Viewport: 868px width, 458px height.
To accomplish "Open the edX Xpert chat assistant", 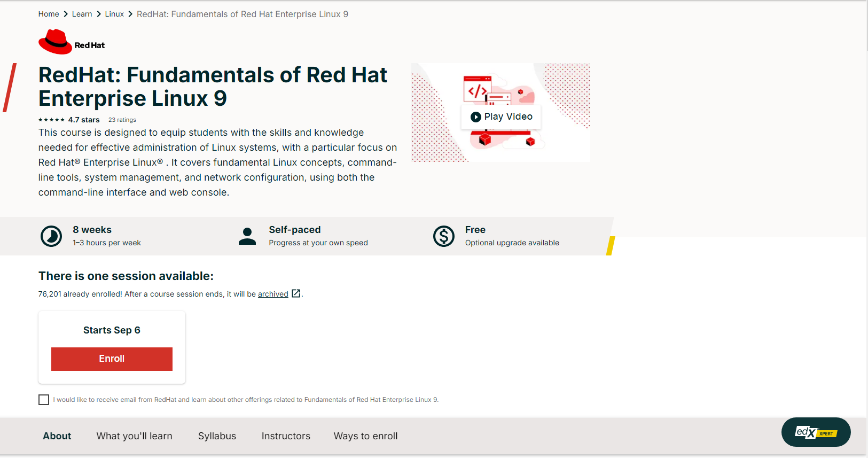I will pyautogui.click(x=816, y=432).
